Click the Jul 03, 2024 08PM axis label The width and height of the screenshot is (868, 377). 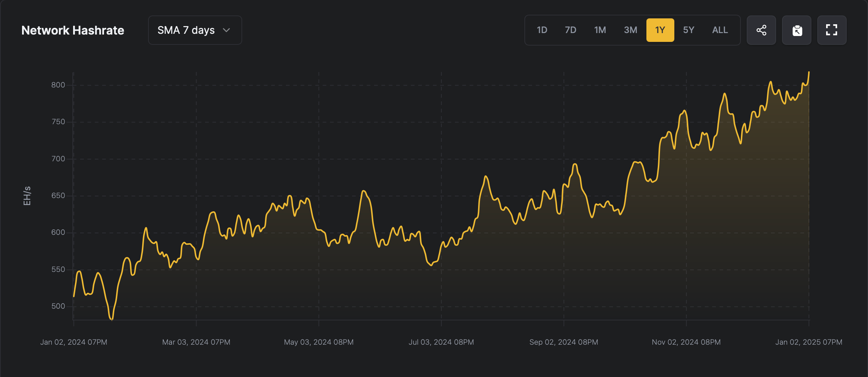click(441, 342)
